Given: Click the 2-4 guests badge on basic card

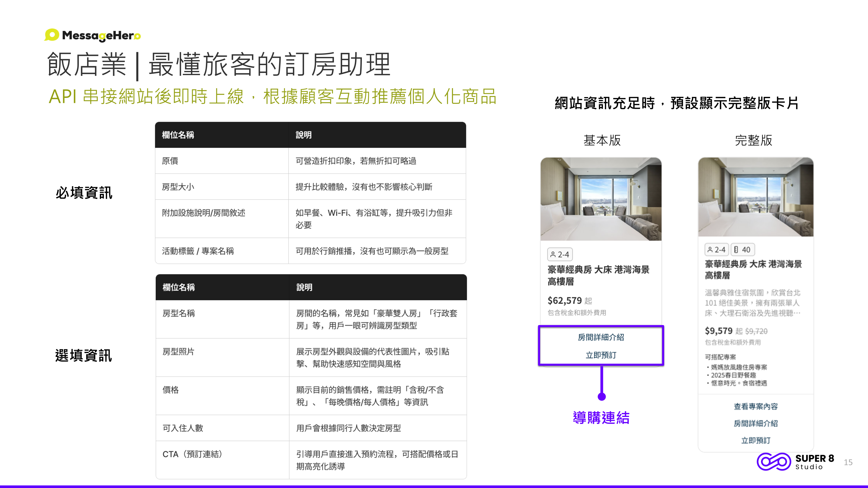Looking at the screenshot, I should click(560, 254).
